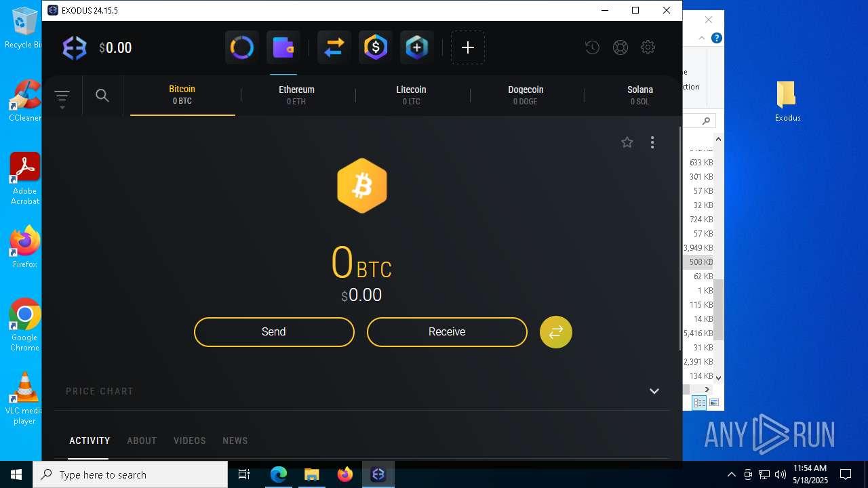Collapse the Explorer ribbon chevron
The width and height of the screenshot is (868, 488).
(703, 39)
